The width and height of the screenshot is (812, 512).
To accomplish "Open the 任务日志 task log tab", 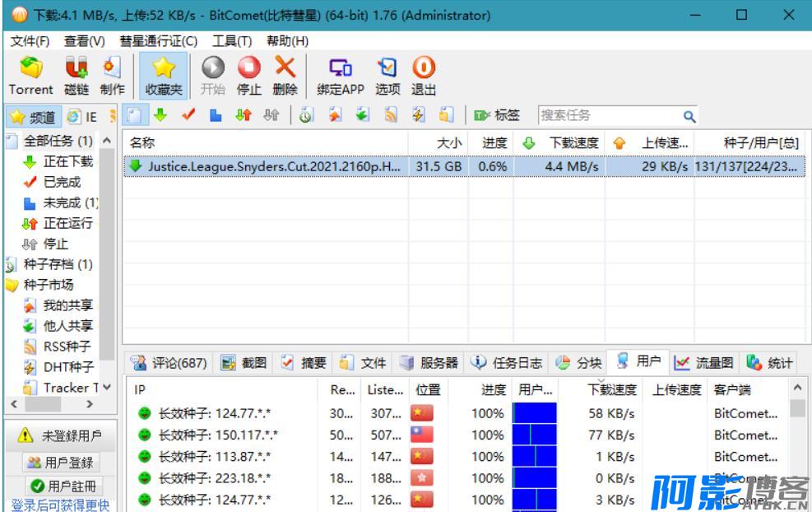I will [507, 362].
